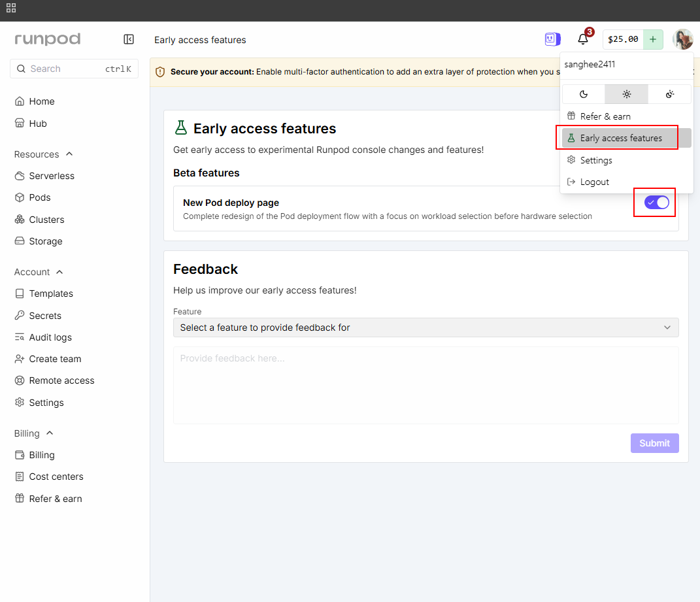This screenshot has height=602, width=700.
Task: Choose Logout in user menu
Action: point(626,182)
